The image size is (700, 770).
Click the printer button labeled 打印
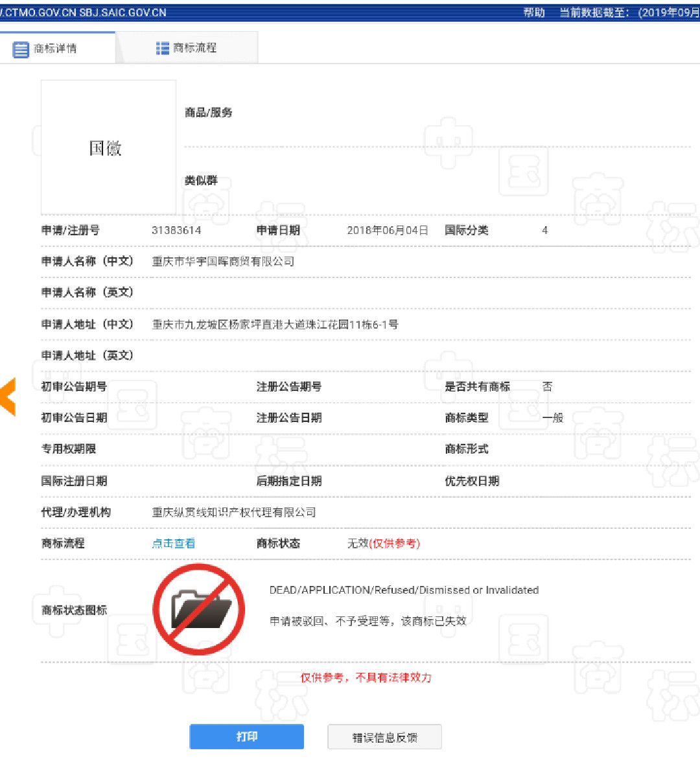(246, 736)
